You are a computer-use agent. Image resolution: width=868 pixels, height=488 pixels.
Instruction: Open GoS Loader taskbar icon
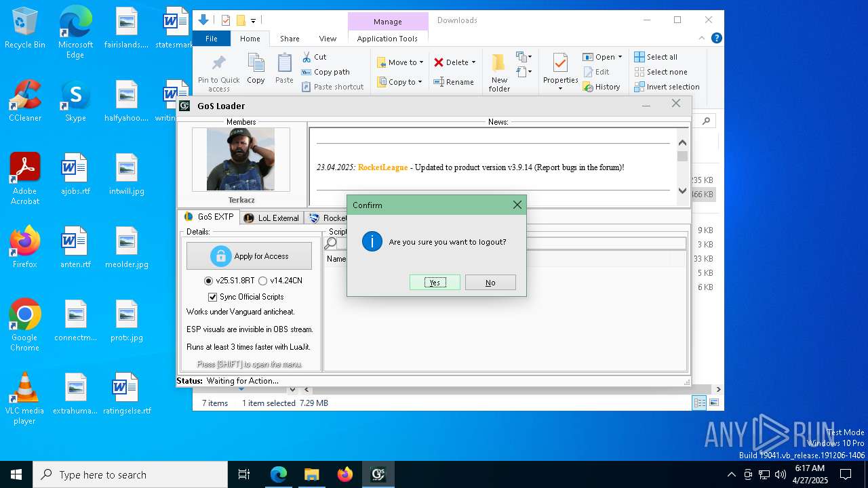[378, 474]
